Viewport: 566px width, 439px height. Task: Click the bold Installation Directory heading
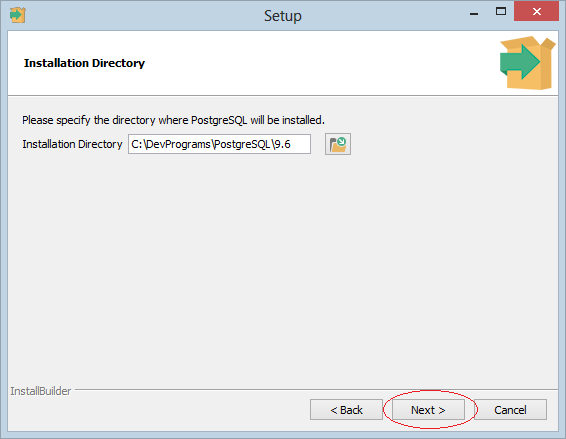pos(84,63)
